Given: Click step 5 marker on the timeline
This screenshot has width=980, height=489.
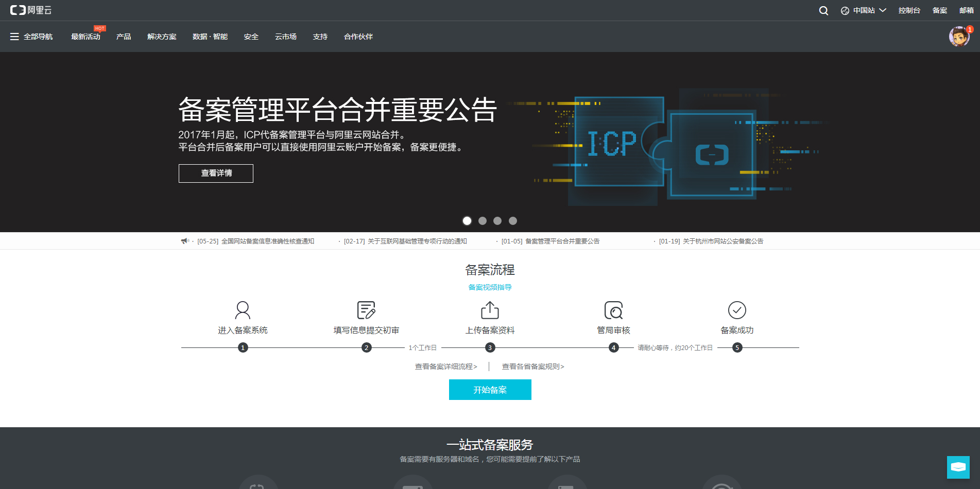Looking at the screenshot, I should click(737, 347).
